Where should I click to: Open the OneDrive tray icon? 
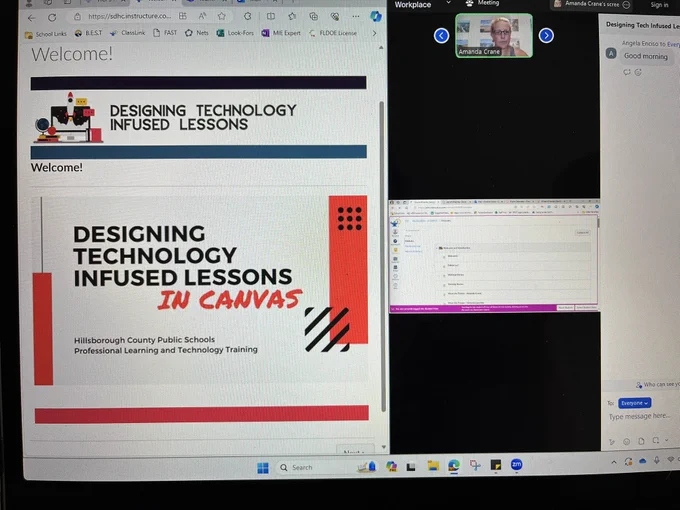click(x=643, y=461)
